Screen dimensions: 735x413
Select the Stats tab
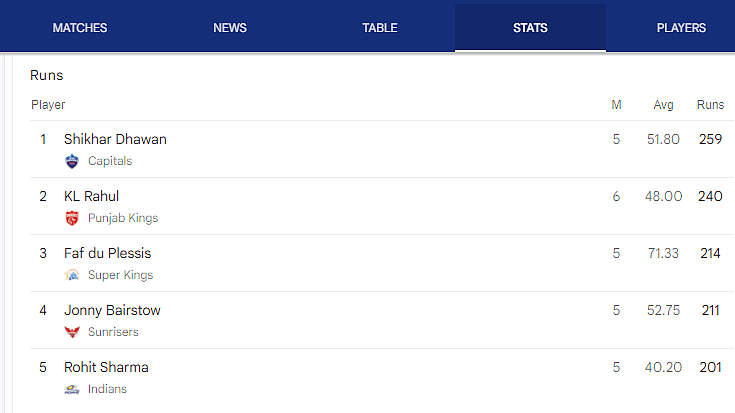pos(530,28)
